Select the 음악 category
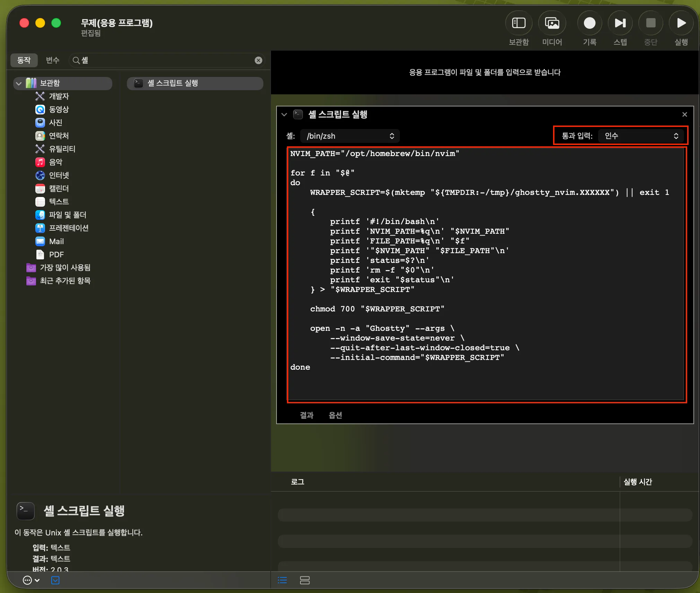The width and height of the screenshot is (700, 593). [x=49, y=162]
